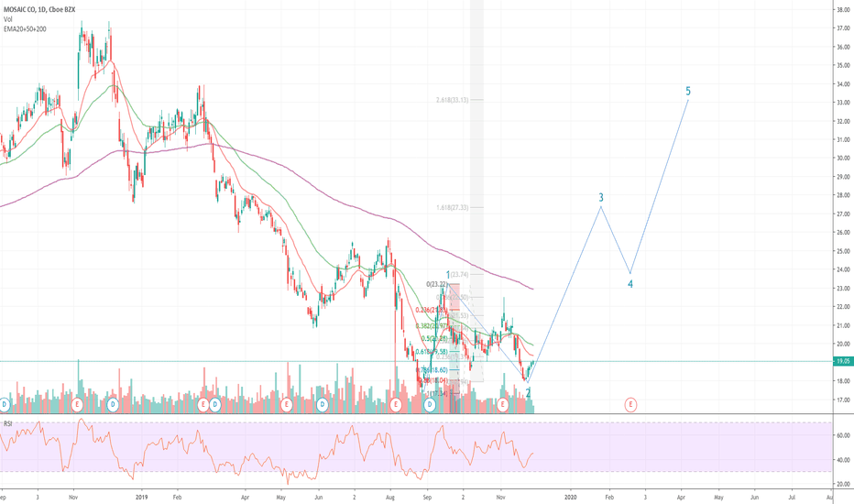Screen dimensions: 854x504
Task: Click the earnings E marker near Aug 2019
Action: coord(396,404)
